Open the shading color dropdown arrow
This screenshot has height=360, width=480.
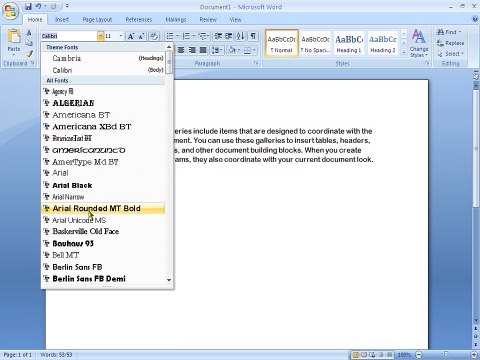[239, 50]
